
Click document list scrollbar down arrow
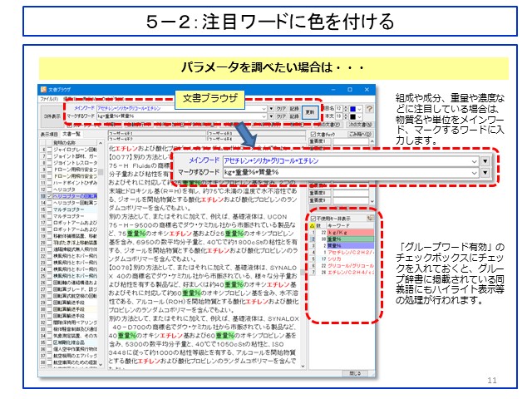(x=101, y=365)
